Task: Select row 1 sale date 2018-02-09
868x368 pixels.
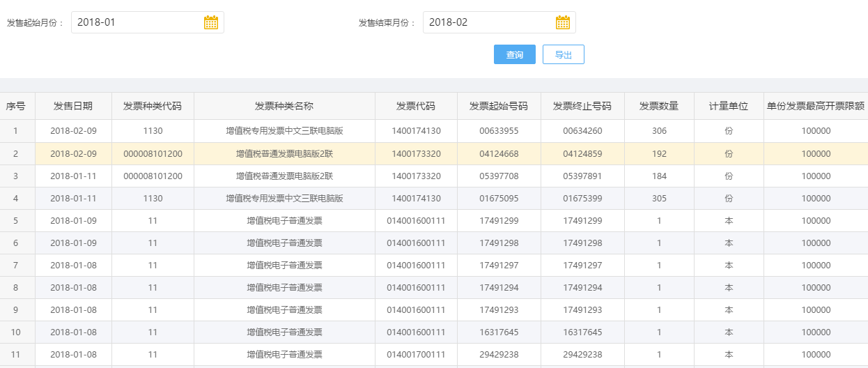Action: click(73, 131)
